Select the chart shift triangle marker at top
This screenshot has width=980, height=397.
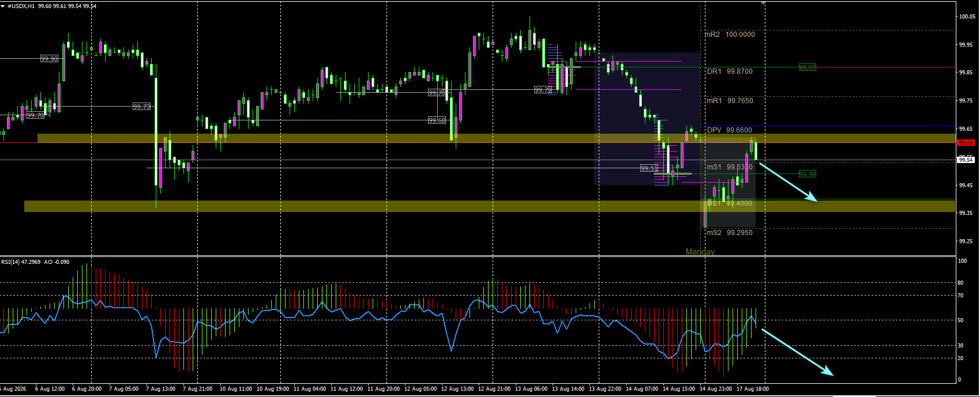point(764,3)
